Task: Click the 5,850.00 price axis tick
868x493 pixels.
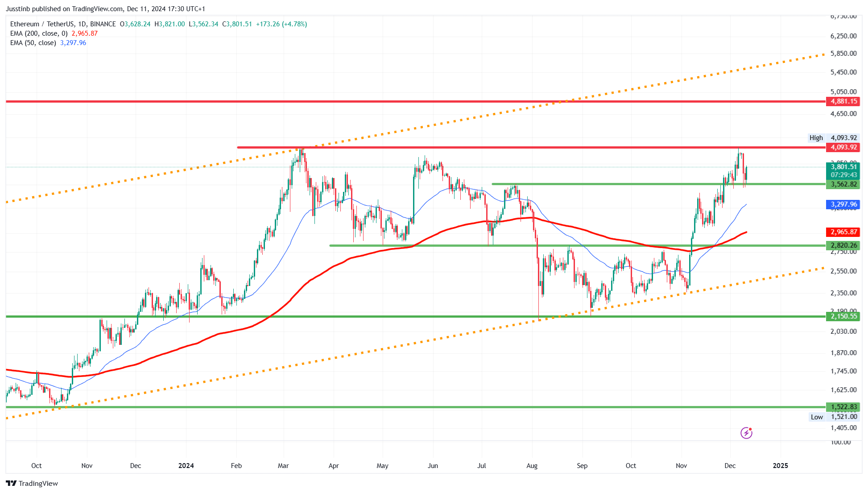Action: [x=843, y=54]
